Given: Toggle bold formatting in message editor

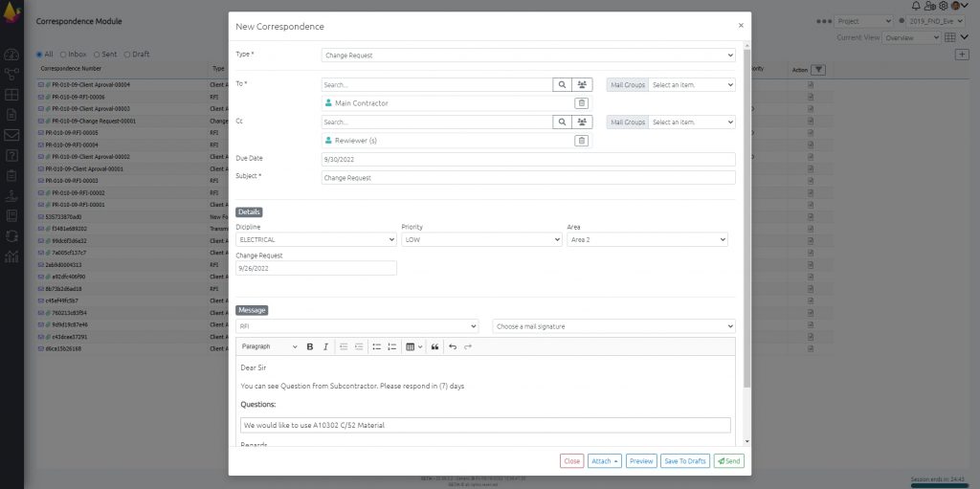Looking at the screenshot, I should [310, 346].
